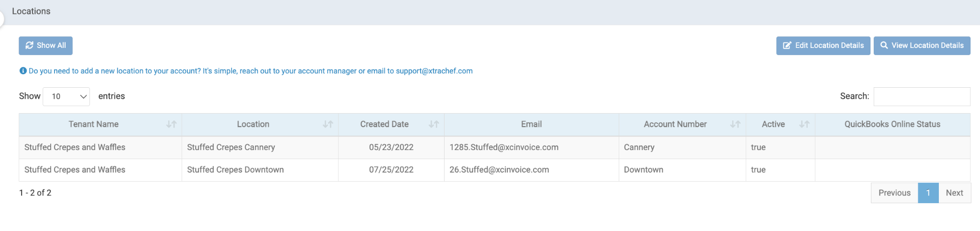The width and height of the screenshot is (980, 231).
Task: Click the magnifier icon on View Location Details
Action: (x=884, y=45)
